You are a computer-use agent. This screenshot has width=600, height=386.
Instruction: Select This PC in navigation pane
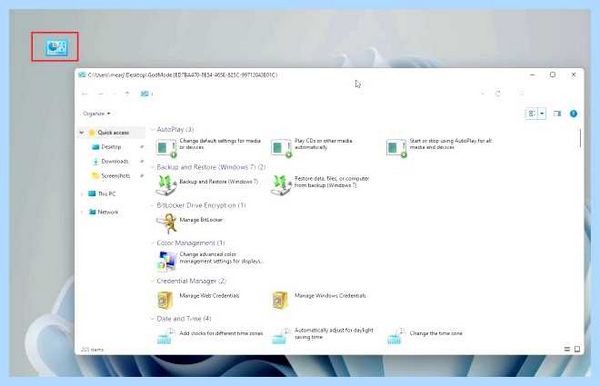(x=102, y=194)
